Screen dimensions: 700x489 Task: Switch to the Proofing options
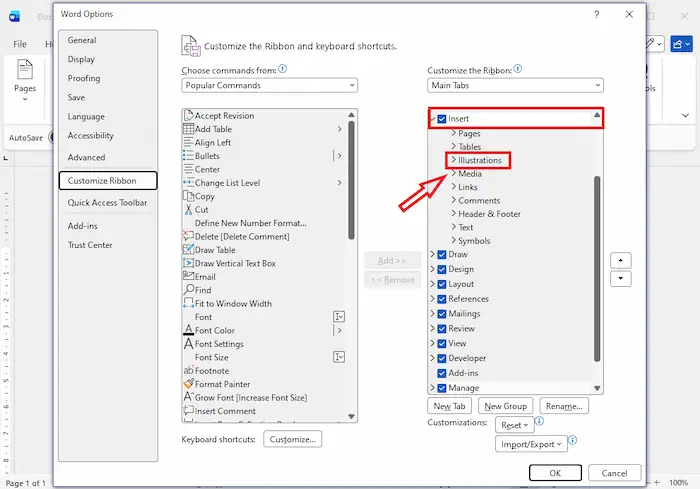click(84, 78)
